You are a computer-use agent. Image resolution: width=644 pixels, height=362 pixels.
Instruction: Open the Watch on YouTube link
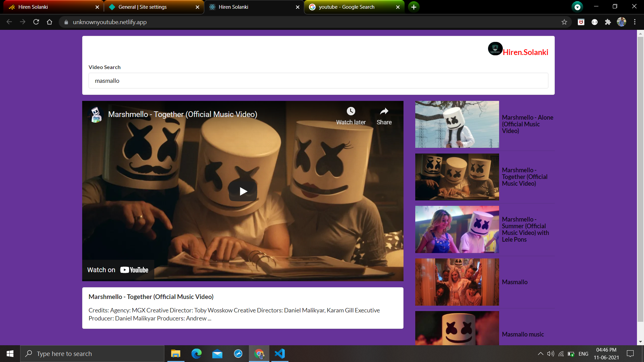click(x=118, y=270)
